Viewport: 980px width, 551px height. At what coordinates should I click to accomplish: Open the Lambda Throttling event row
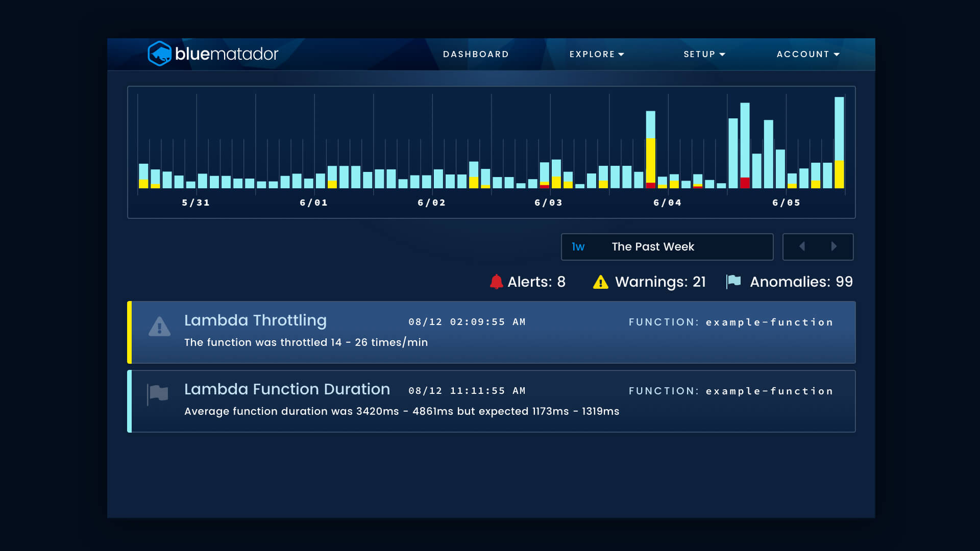[x=491, y=333]
